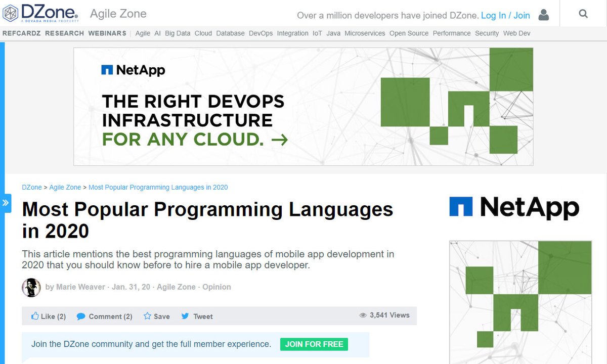Click the NetApp DevOps banner advertisement
The width and height of the screenshot is (607, 364).
tap(303, 107)
